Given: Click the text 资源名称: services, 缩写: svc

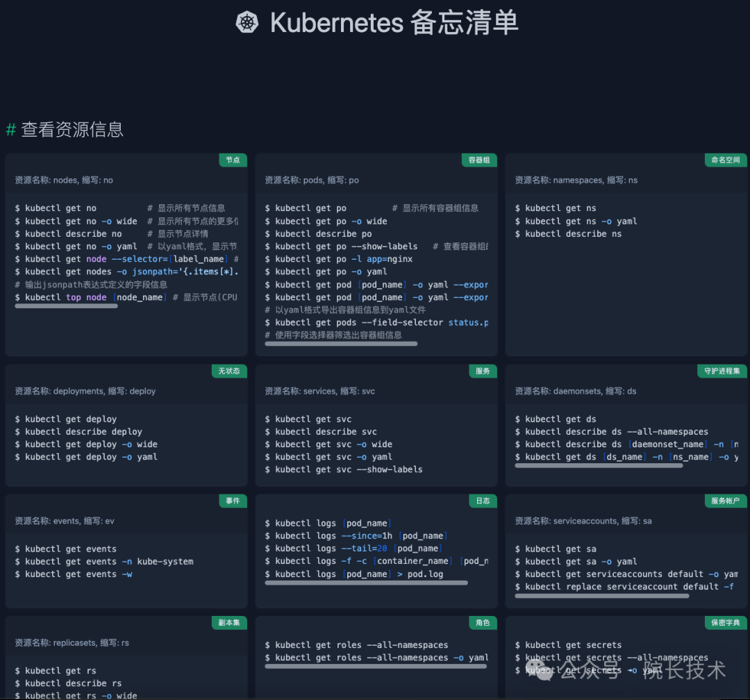Looking at the screenshot, I should (x=320, y=392).
